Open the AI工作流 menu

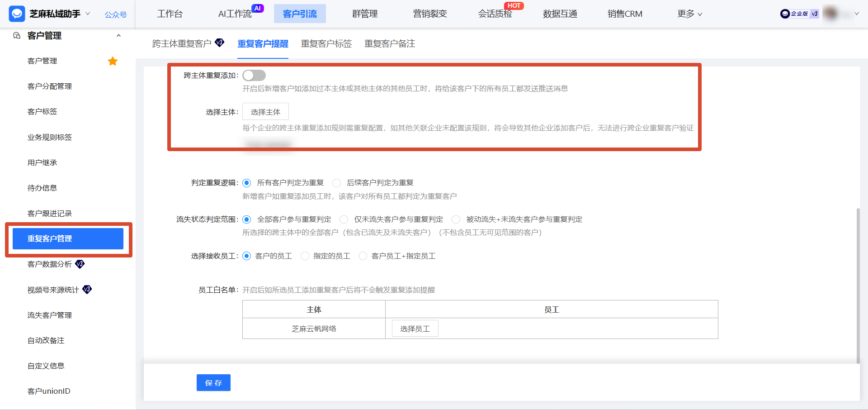235,14
